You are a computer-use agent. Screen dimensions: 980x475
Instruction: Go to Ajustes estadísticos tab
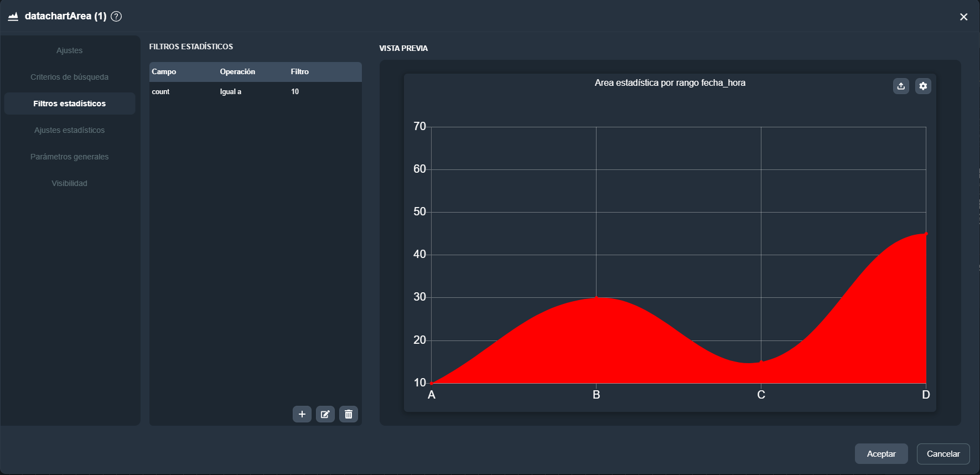tap(70, 130)
